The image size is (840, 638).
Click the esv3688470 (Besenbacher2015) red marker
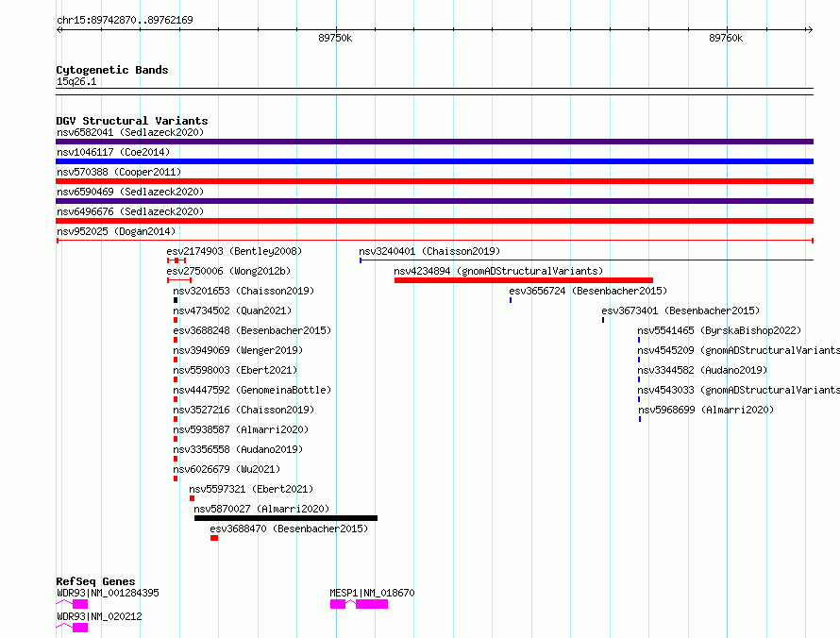coord(214,538)
